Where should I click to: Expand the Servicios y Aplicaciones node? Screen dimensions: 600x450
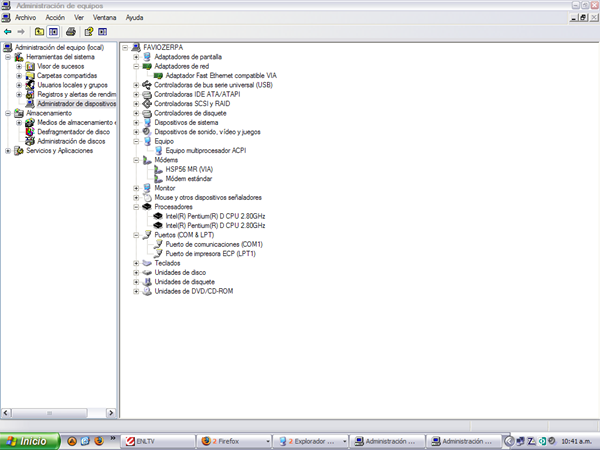[8, 151]
